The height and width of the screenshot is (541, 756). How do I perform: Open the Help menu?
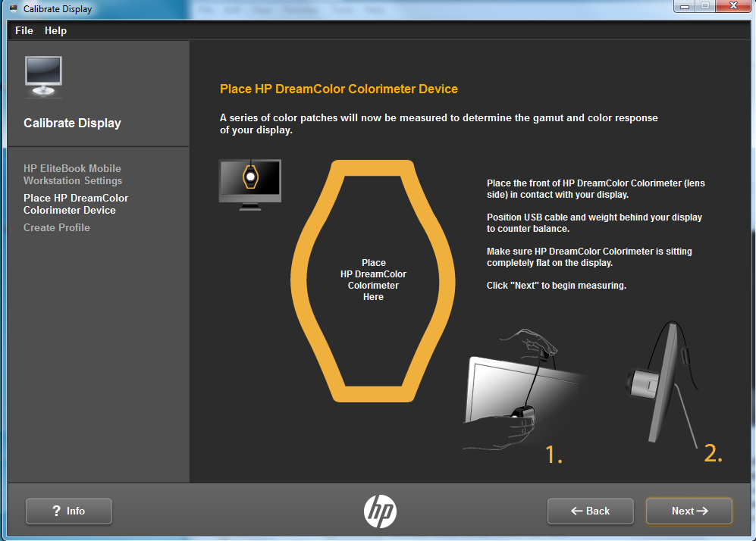point(55,30)
